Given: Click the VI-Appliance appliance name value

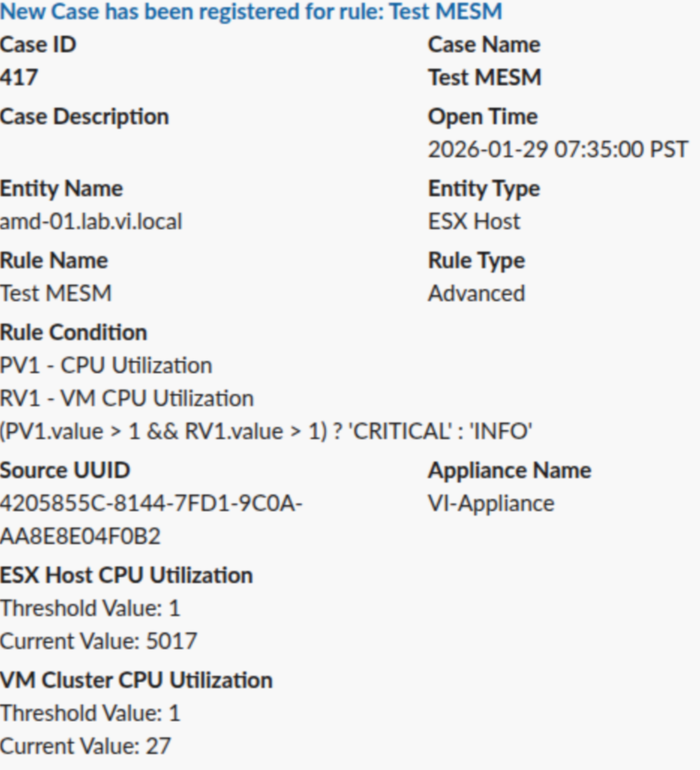Looking at the screenshot, I should pyautogui.click(x=491, y=503).
